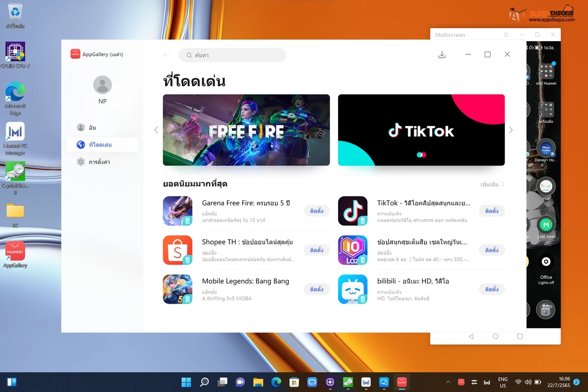Install TikTok with ติดตั้ง button
Viewport: 588px width, 392px height.
click(492, 211)
